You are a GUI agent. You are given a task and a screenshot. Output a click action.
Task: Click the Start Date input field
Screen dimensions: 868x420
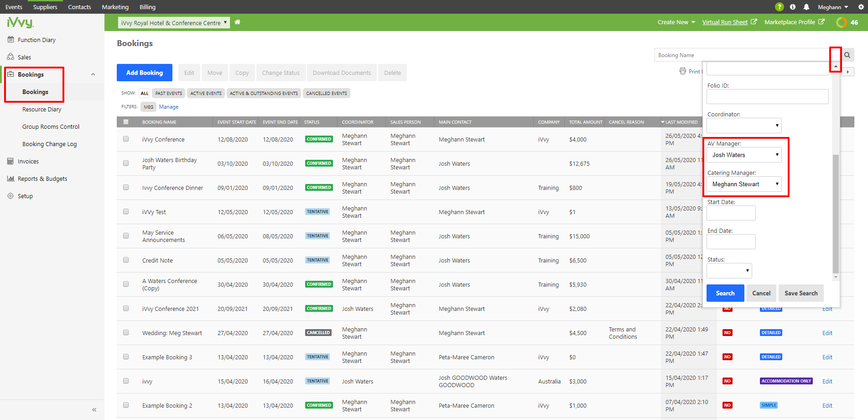point(731,213)
